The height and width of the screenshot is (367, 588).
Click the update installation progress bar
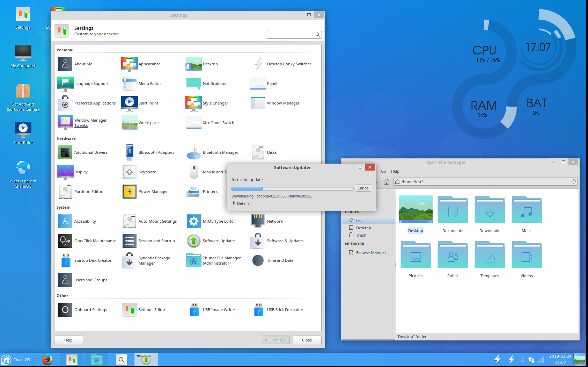pyautogui.click(x=292, y=189)
